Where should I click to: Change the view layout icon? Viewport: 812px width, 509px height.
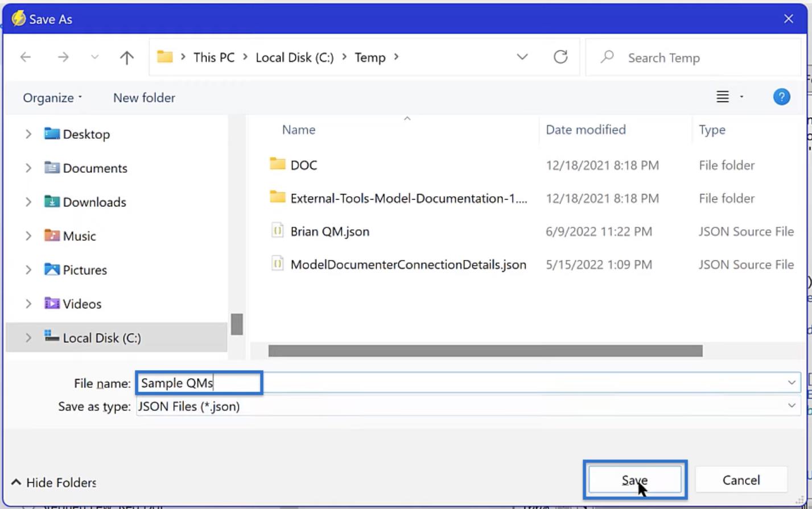[x=723, y=97]
